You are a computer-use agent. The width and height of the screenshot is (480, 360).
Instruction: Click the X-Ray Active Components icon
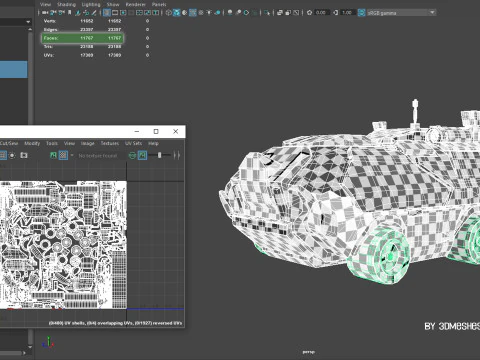pos(288,13)
